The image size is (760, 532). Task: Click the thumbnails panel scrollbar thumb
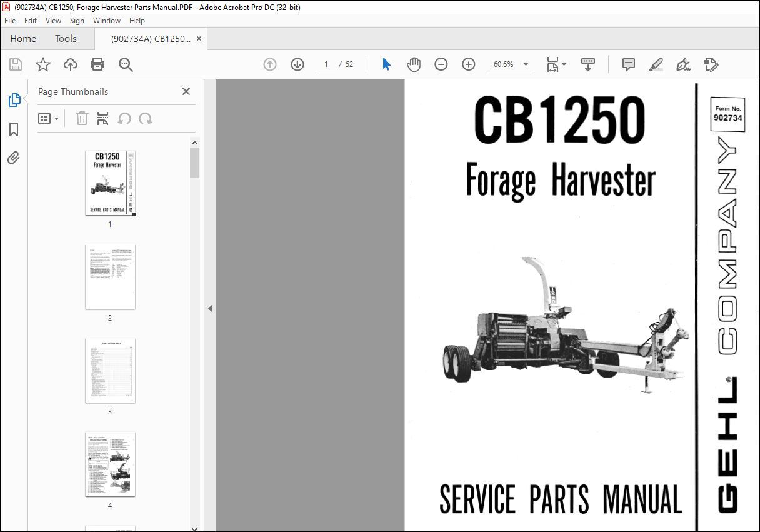tap(194, 163)
